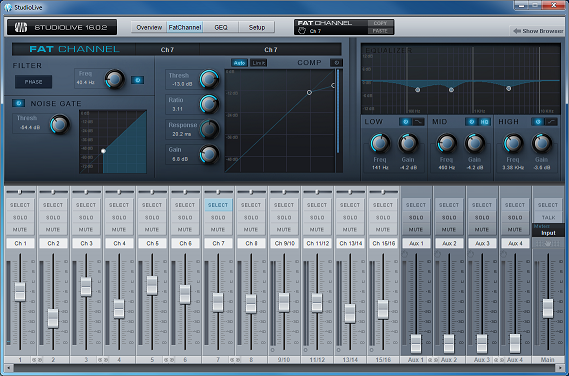Image resolution: width=569 pixels, height=376 pixels.
Task: Click the hand icon beside Ch 7 in Fat Channel box
Action: click(x=302, y=31)
